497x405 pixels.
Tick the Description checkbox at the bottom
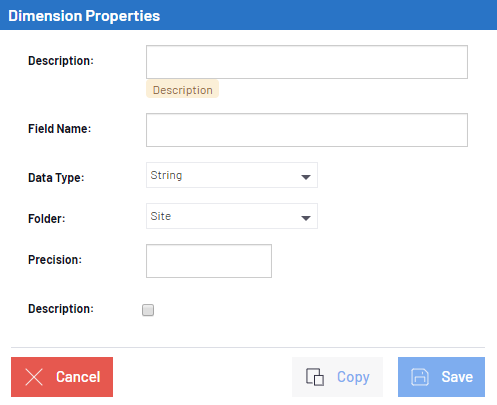148,310
